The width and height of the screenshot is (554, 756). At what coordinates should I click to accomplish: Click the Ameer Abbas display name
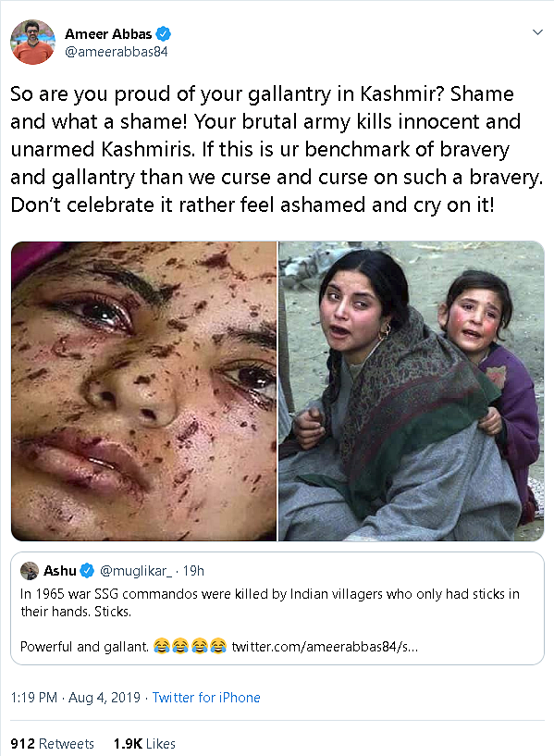(x=108, y=33)
